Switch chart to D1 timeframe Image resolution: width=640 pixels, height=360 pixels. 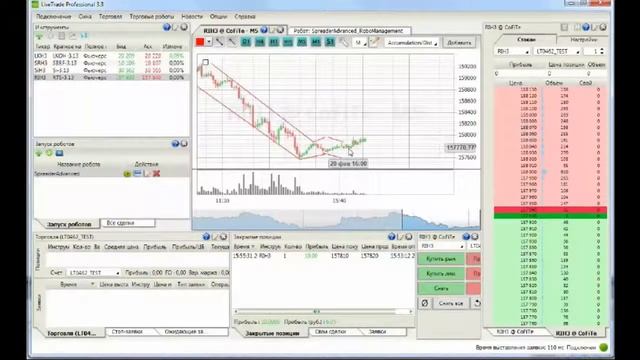pyautogui.click(x=246, y=42)
